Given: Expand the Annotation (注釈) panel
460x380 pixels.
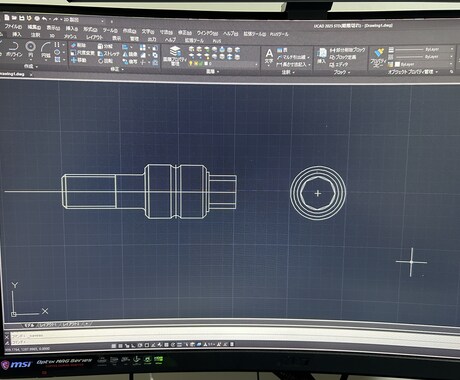Looking at the screenshot, I should point(288,72).
